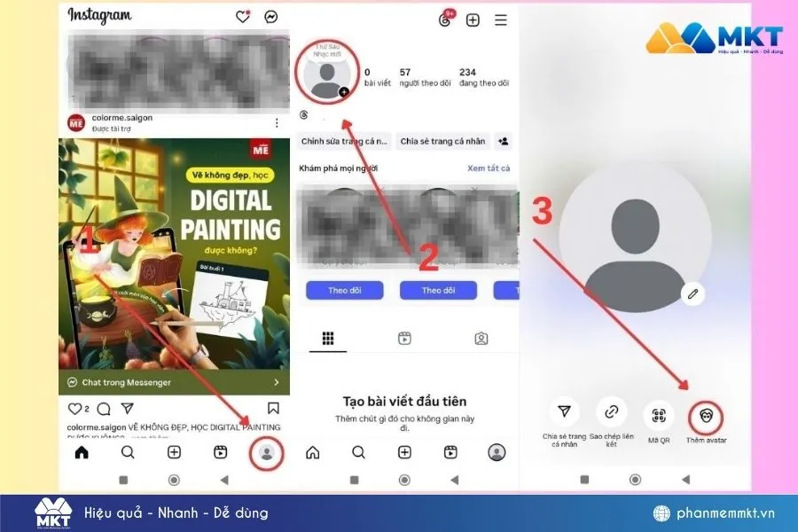
Task: Open Messenger from the Instagram home feed
Action: [270, 15]
